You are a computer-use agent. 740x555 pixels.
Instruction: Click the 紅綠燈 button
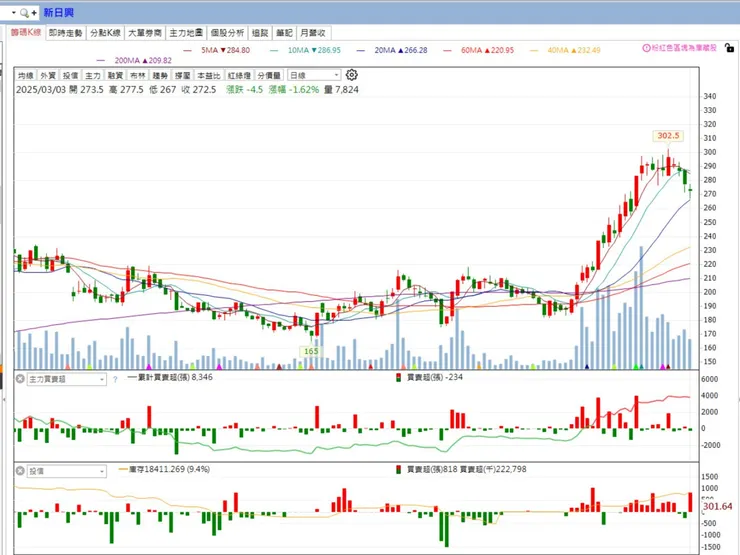coord(238,75)
